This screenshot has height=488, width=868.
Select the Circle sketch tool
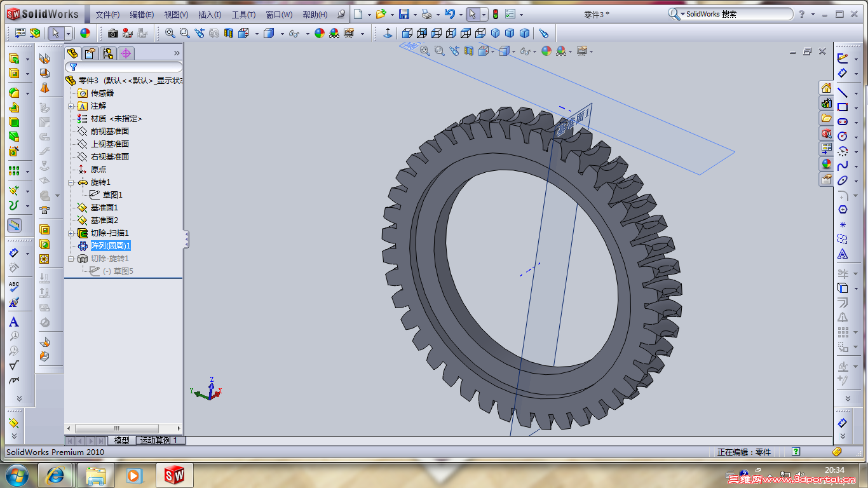(x=843, y=136)
